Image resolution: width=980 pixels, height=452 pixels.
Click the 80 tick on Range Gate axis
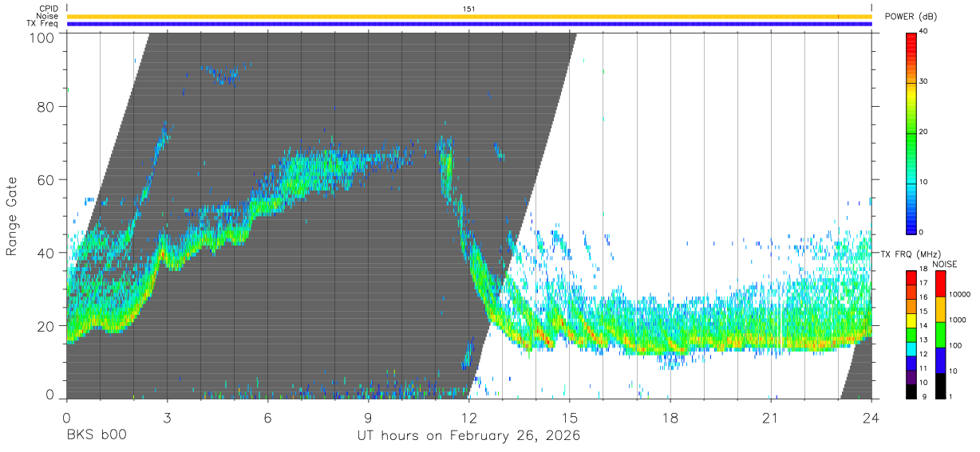click(x=47, y=107)
